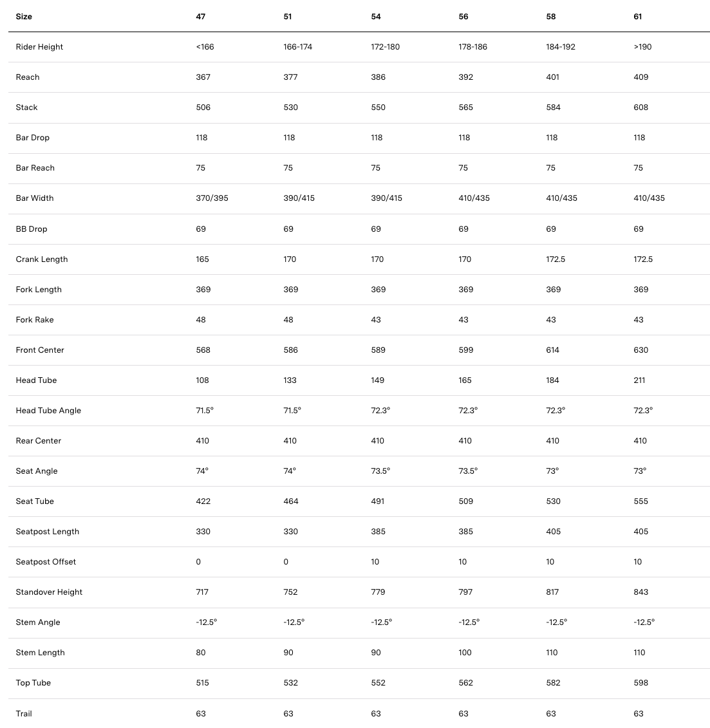Click the size 47 column header
The height and width of the screenshot is (728, 710).
tap(201, 17)
